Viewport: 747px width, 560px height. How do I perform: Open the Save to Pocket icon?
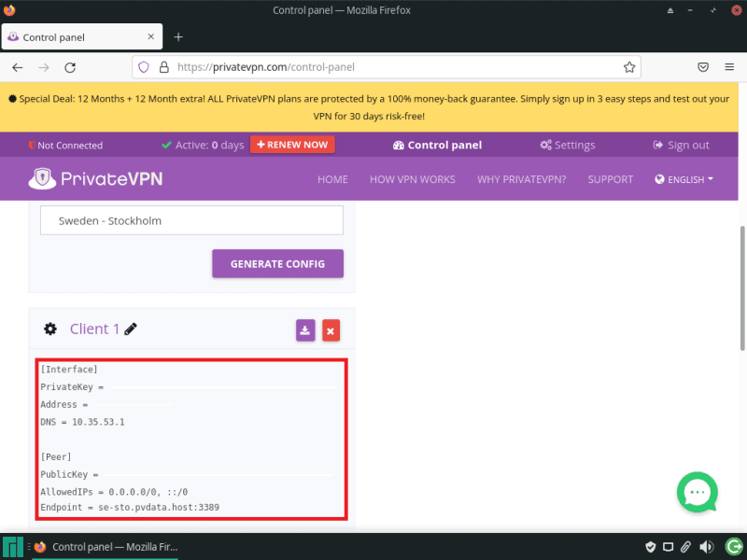(703, 67)
